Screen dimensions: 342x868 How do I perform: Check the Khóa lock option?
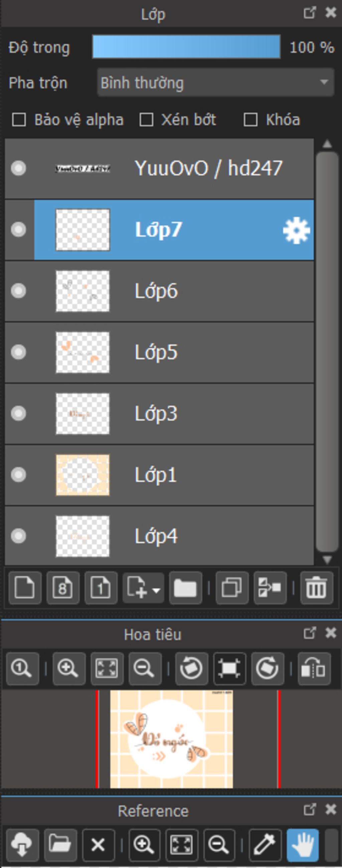pos(251,120)
